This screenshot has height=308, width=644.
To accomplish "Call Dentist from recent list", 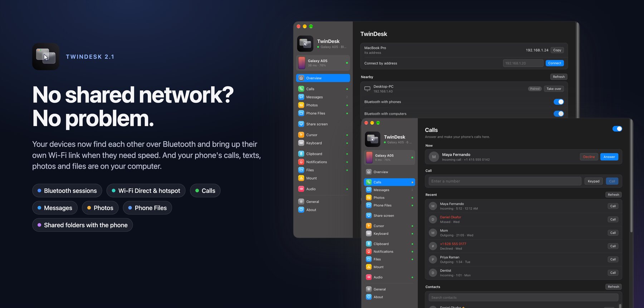I will coord(613,273).
